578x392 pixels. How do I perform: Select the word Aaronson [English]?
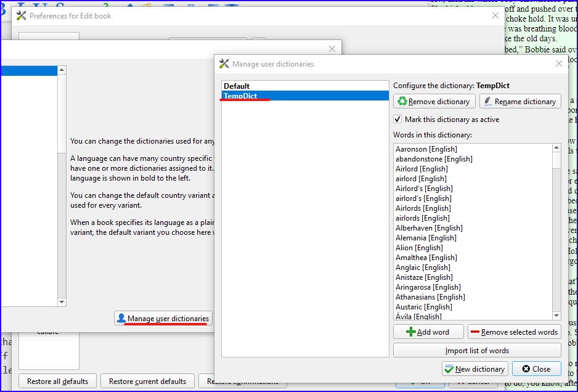[426, 149]
